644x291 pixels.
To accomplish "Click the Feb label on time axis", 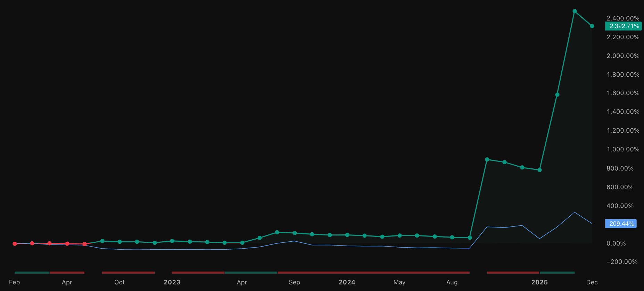I will pyautogui.click(x=15, y=282).
